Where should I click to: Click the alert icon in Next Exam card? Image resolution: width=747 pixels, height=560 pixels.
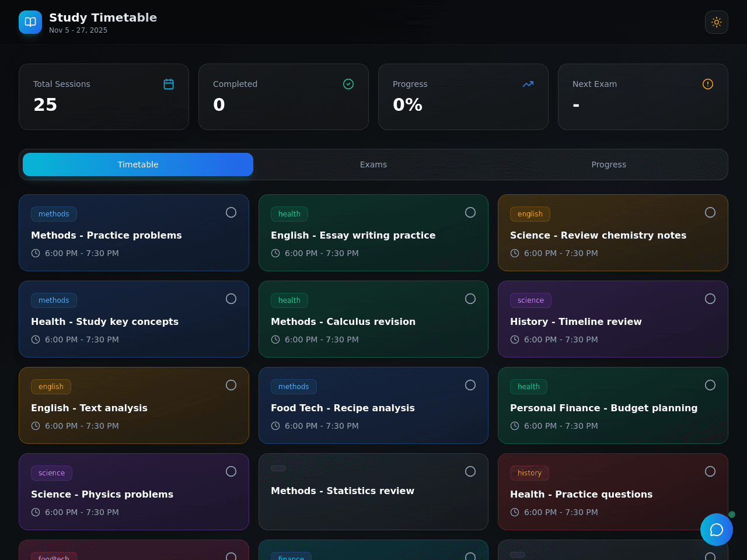click(708, 84)
